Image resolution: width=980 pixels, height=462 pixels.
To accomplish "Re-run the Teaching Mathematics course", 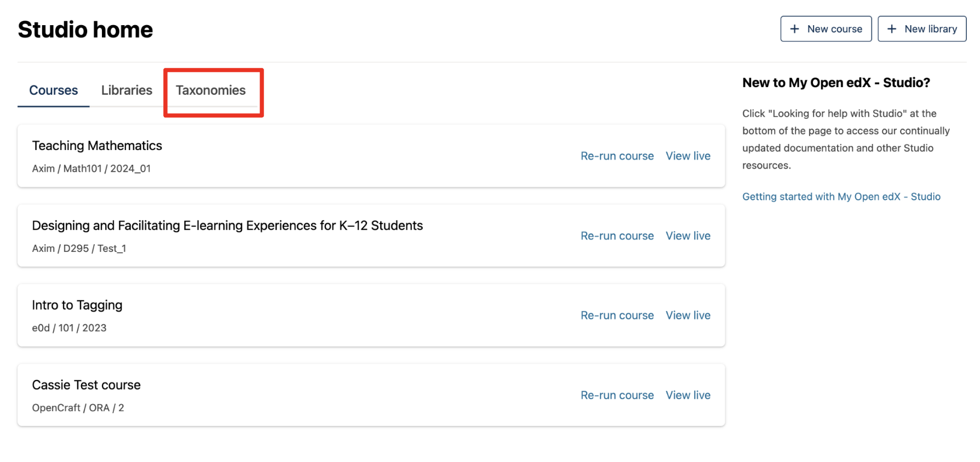I will (x=617, y=156).
